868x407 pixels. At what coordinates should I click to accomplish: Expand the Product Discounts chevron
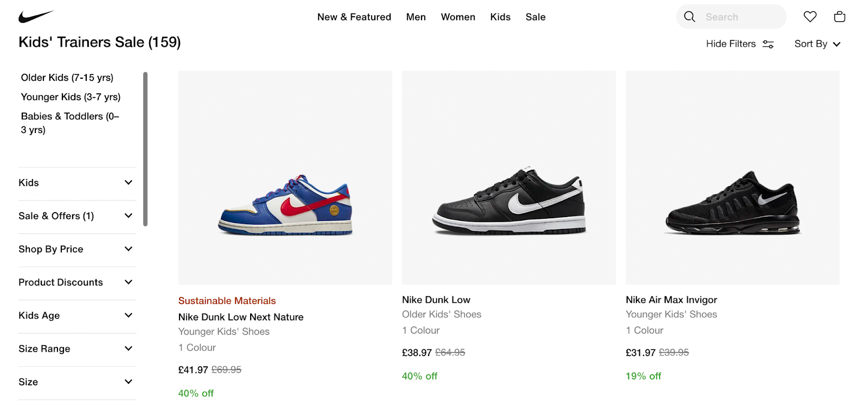coord(129,282)
